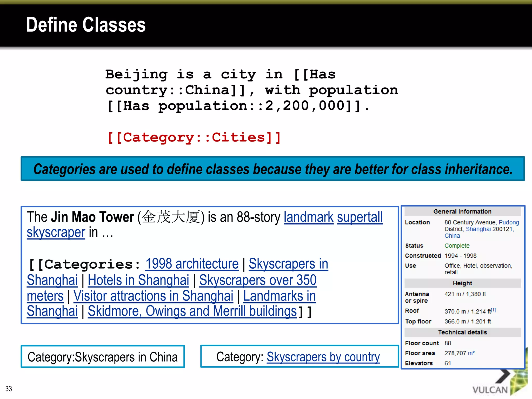Follow the 'skyscraper' hyperlink
Viewport: 532px width, 399px height.
(56, 232)
